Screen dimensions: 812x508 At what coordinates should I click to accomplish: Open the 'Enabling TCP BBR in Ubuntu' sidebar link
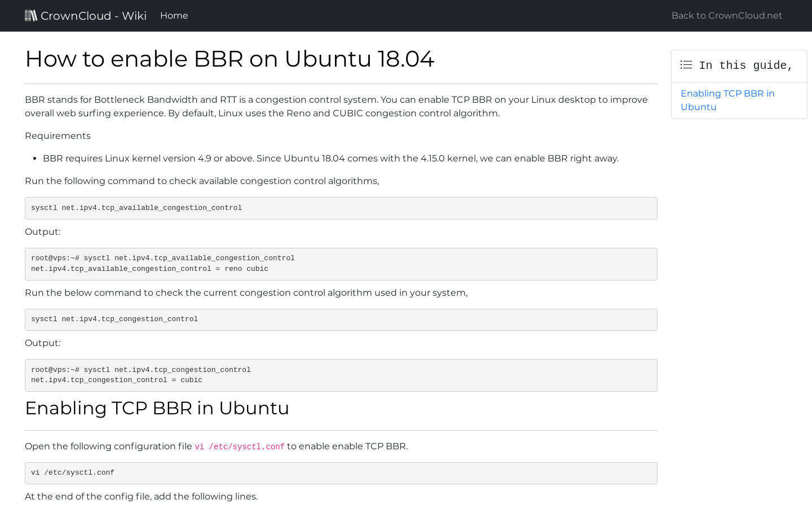727,100
